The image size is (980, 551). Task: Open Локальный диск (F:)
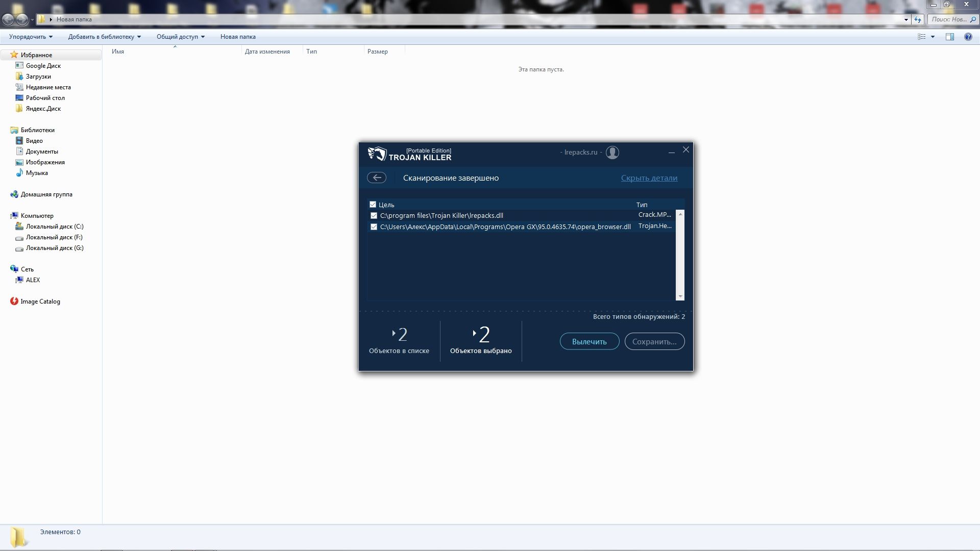coord(54,237)
